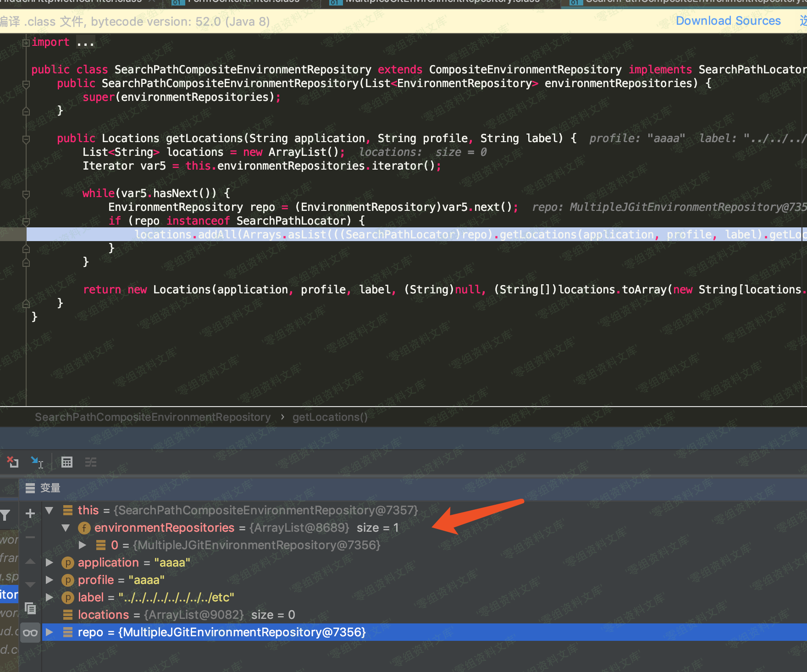Click the Evaluate Expression calculator icon

click(67, 462)
